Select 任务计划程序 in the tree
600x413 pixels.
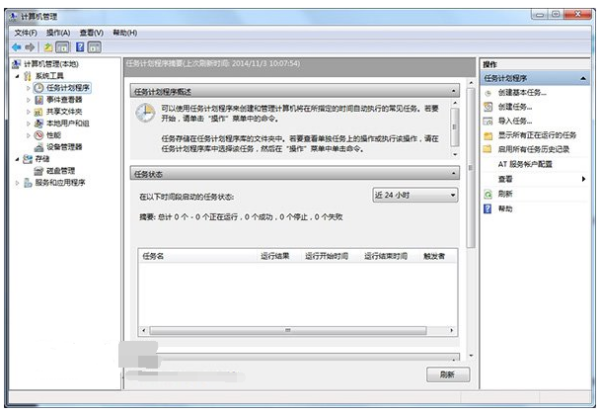(68, 88)
